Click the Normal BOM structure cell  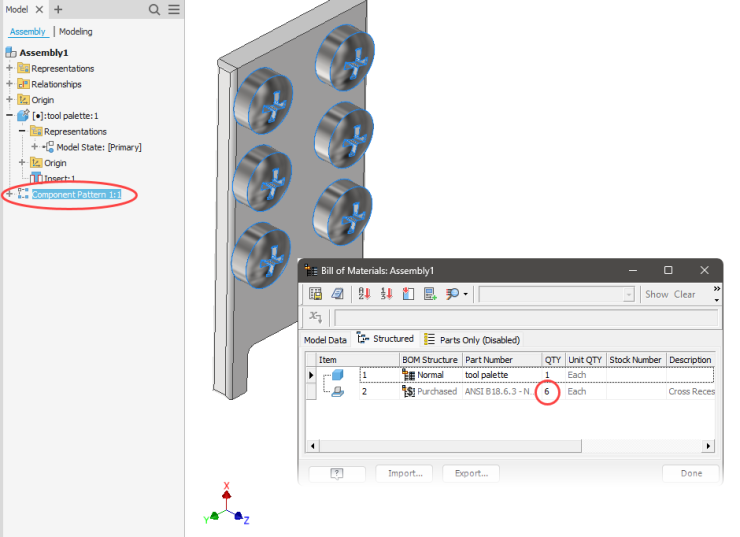pyautogui.click(x=431, y=375)
